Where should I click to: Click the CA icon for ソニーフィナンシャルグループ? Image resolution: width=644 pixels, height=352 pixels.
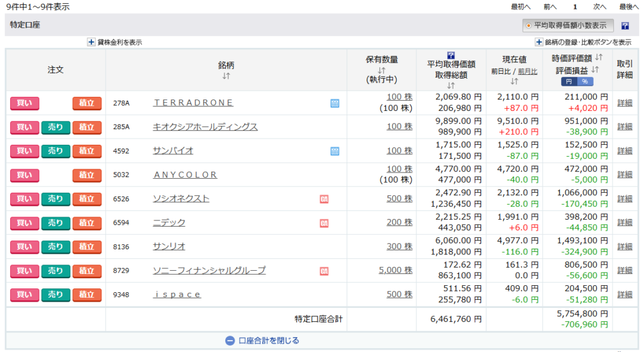click(324, 271)
